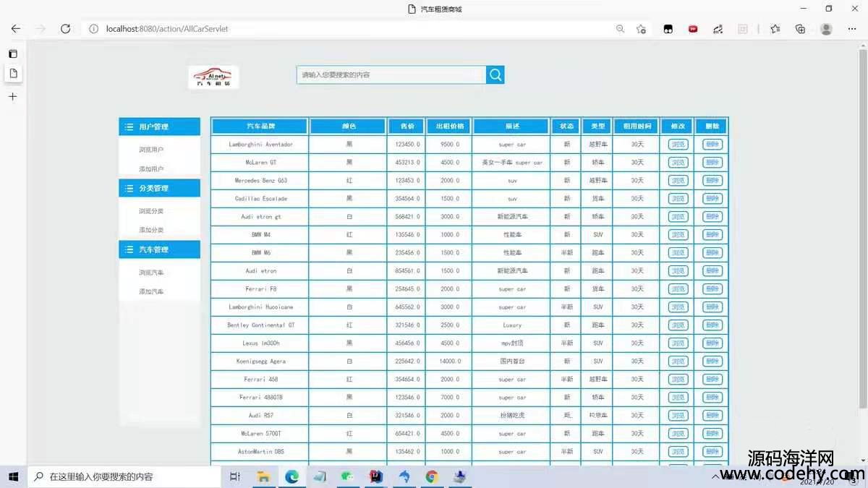Screen dimensions: 868x488
Task: Go back with the browser back arrow
Action: 16,29
